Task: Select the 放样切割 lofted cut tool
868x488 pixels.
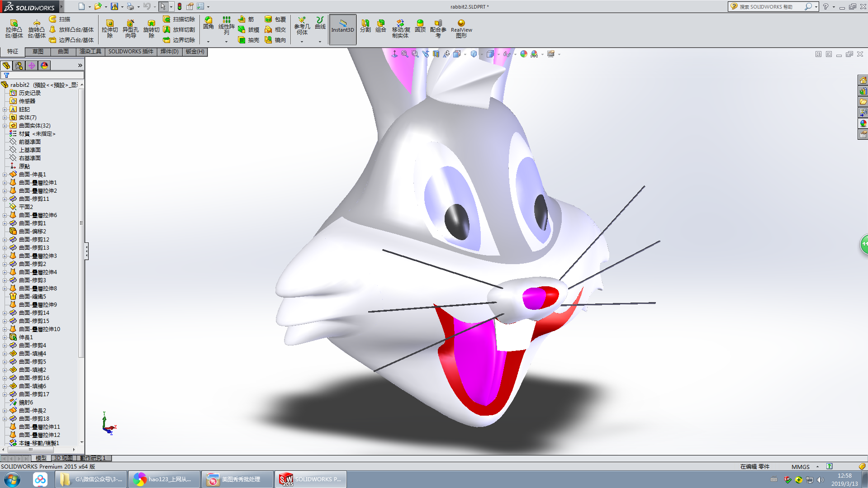Action: point(179,29)
